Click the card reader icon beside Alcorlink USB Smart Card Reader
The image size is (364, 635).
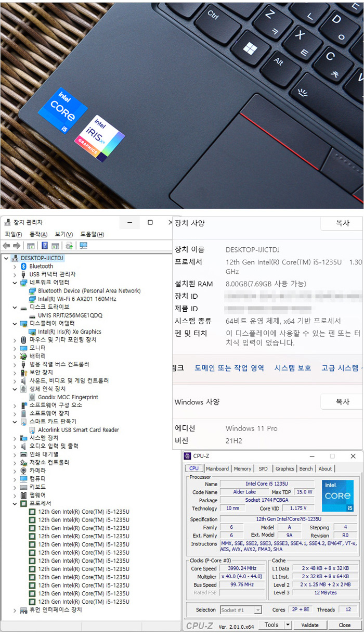(x=32, y=430)
